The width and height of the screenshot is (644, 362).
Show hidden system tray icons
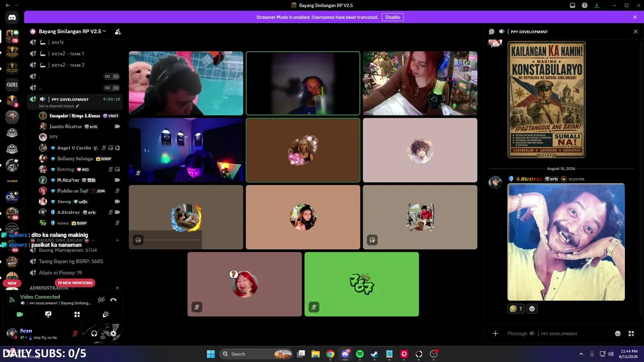(x=581, y=354)
